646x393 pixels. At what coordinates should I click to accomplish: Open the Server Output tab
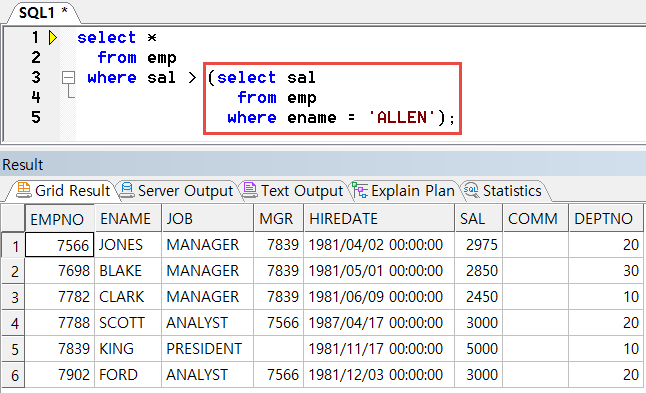[x=177, y=191]
